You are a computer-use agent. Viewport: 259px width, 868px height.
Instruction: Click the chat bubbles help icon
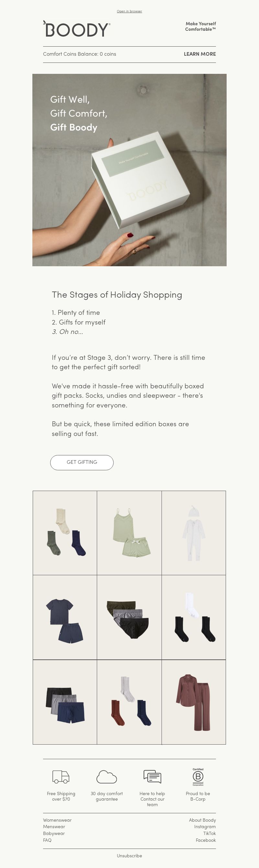(x=152, y=777)
